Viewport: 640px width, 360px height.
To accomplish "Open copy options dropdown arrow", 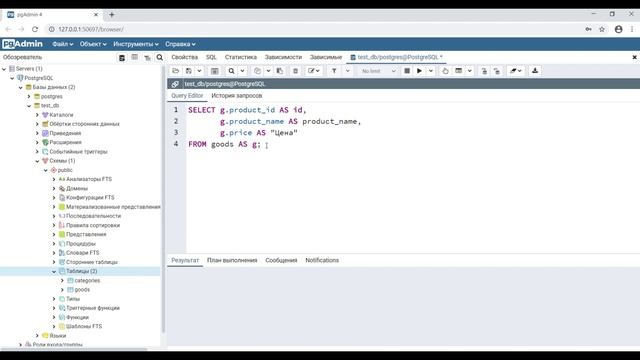I will (x=268, y=71).
